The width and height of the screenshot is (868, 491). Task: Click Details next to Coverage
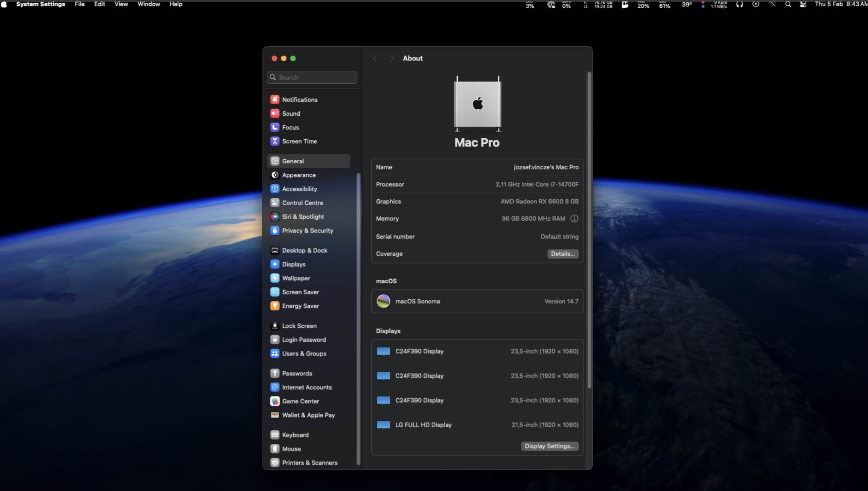(x=563, y=254)
